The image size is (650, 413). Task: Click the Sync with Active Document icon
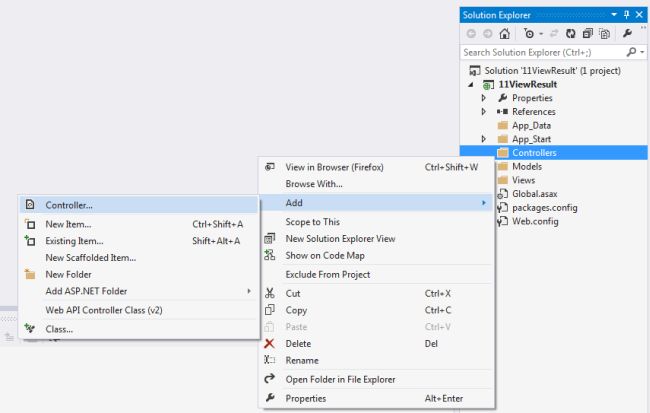554,34
